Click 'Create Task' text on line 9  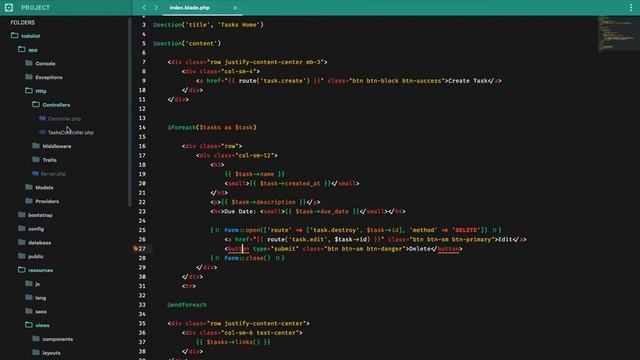pyautogui.click(x=468, y=81)
